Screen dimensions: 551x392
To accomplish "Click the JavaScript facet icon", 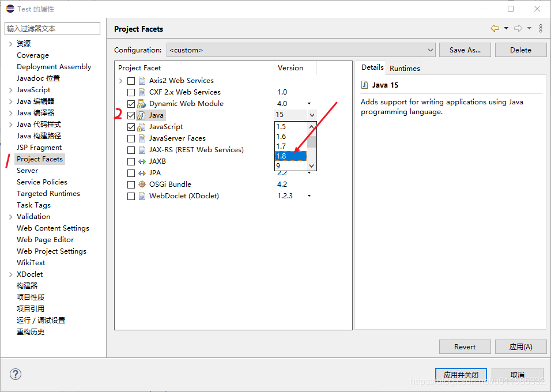I will (x=142, y=127).
